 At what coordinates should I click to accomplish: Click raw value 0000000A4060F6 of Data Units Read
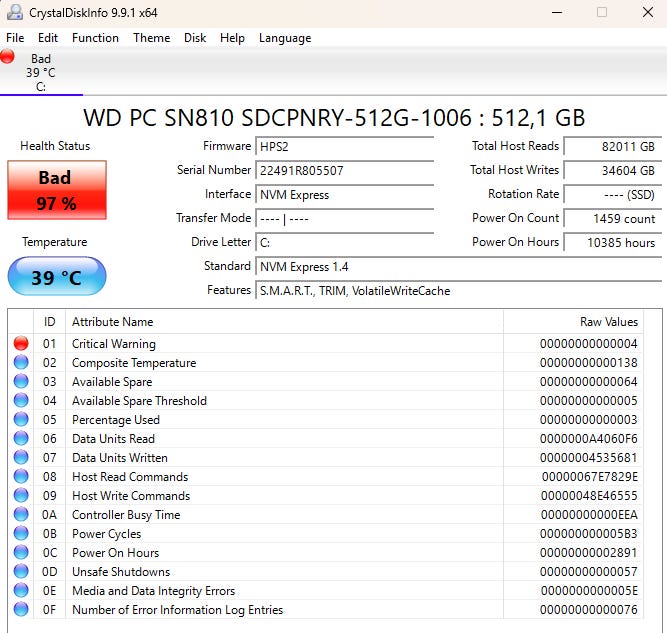589,439
